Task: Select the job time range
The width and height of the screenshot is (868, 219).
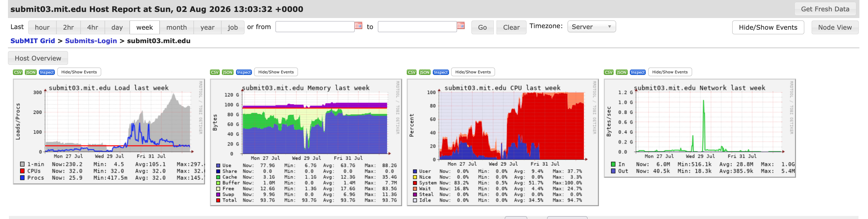Action: pyautogui.click(x=233, y=27)
